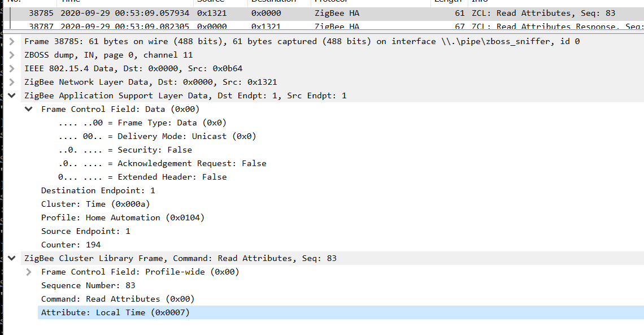
Task: Select Profile: Home Automation (0x0104) field
Action: (123, 217)
